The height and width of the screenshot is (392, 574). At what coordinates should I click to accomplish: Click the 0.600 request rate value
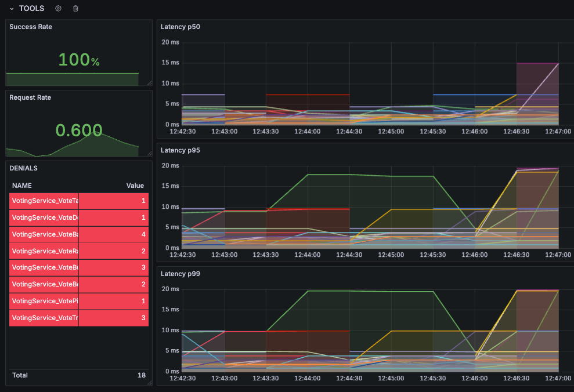79,130
